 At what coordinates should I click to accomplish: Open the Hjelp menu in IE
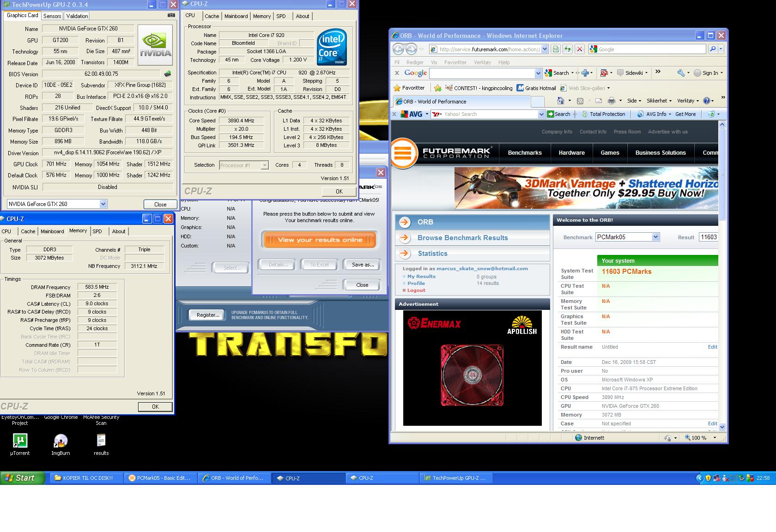pos(504,62)
